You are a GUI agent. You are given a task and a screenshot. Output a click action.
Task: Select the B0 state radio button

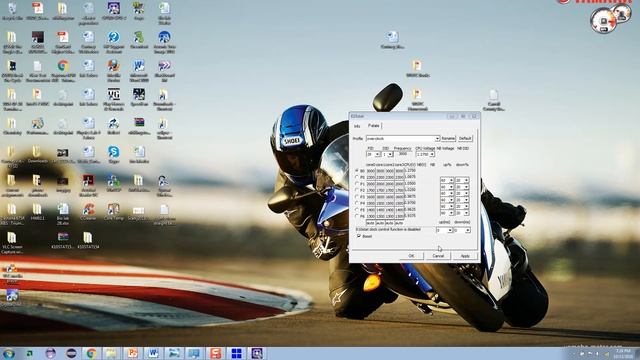pos(357,171)
